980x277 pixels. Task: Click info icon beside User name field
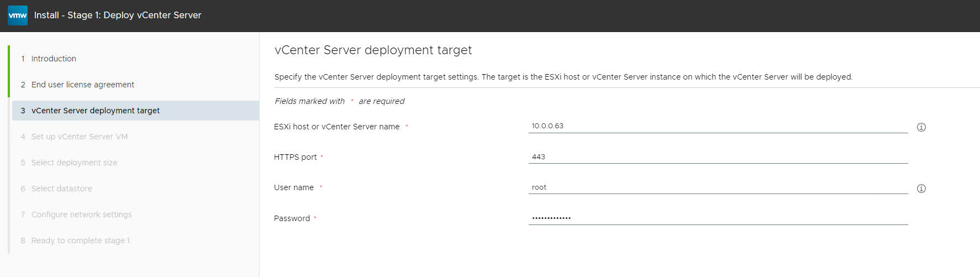click(x=921, y=189)
